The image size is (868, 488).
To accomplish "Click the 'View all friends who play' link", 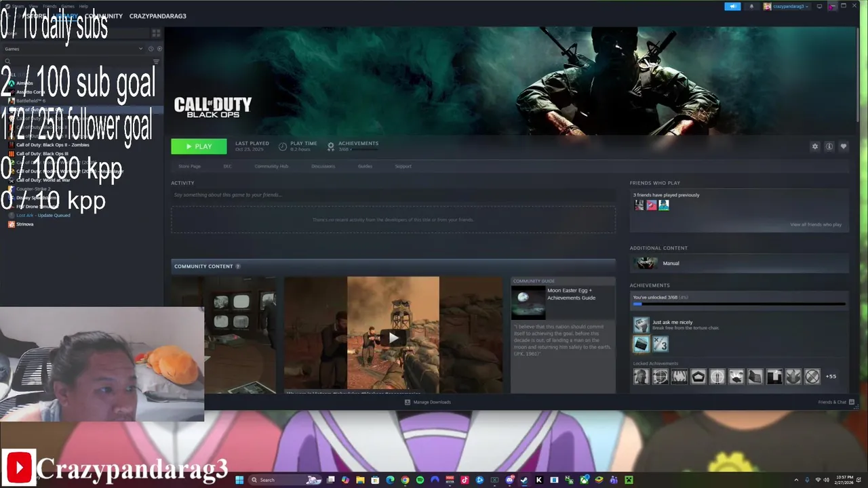I will (816, 224).
